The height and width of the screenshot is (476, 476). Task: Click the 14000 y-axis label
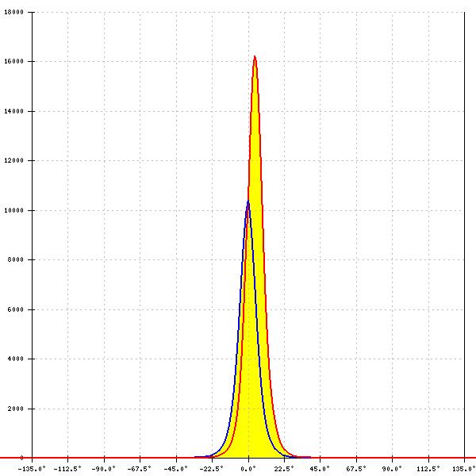coord(13,111)
